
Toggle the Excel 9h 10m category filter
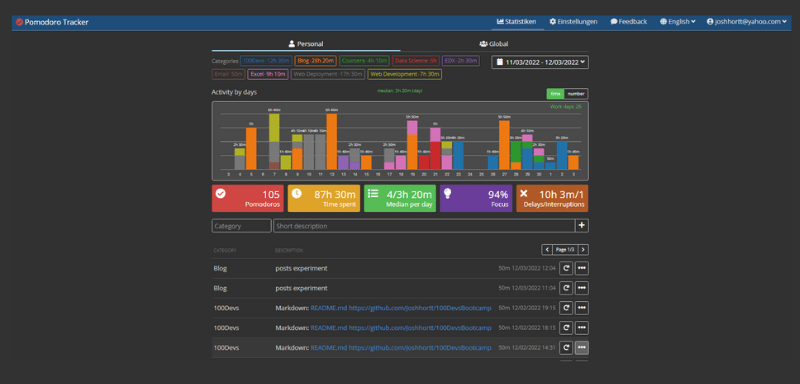pyautogui.click(x=268, y=74)
